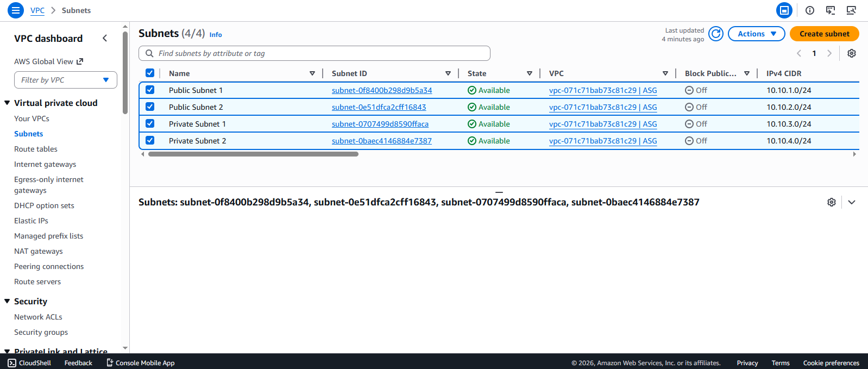Focus the Find subnets search field
The width and height of the screenshot is (868, 369).
tap(315, 53)
